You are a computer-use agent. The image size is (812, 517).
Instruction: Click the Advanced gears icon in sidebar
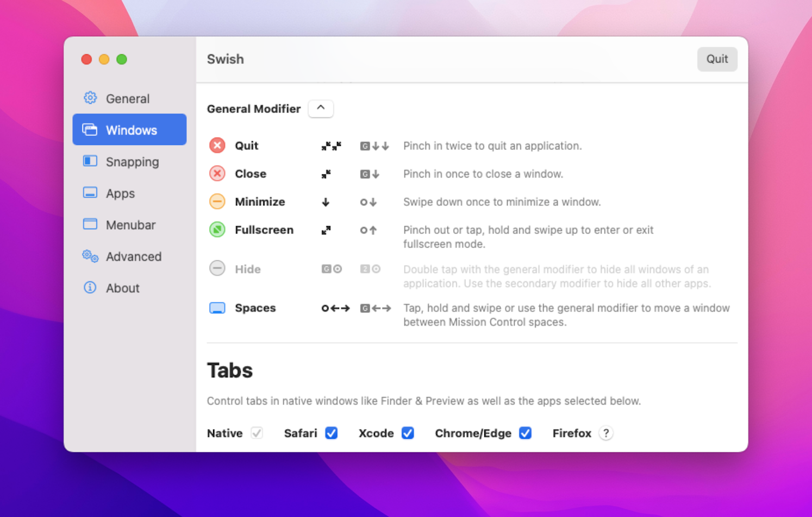90,256
